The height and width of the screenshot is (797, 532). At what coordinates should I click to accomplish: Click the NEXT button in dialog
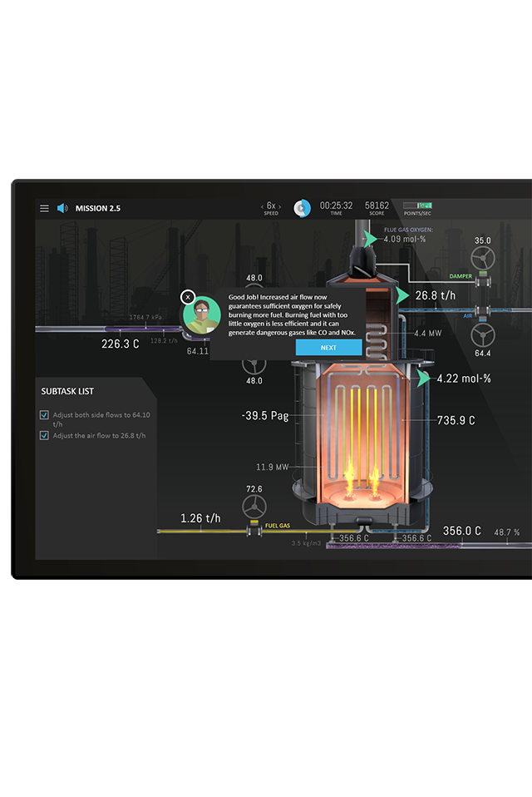click(328, 348)
